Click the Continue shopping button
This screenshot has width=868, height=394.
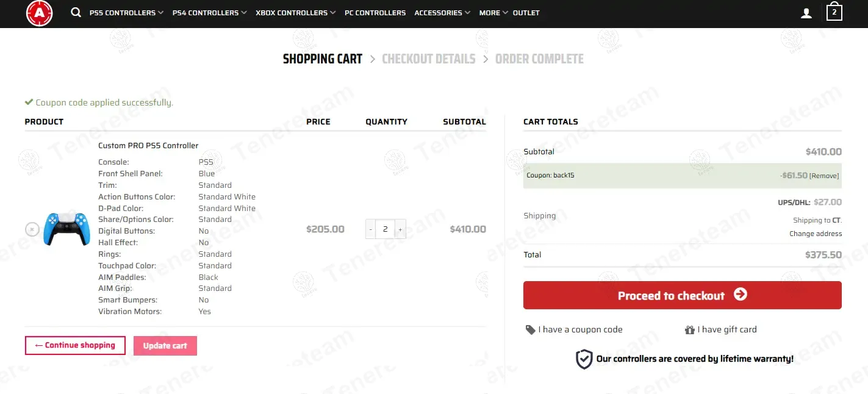pyautogui.click(x=75, y=346)
